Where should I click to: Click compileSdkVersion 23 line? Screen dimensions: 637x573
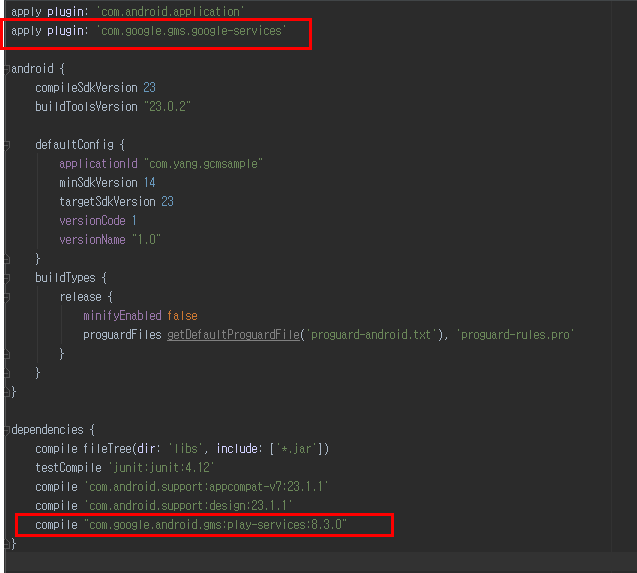(x=95, y=88)
